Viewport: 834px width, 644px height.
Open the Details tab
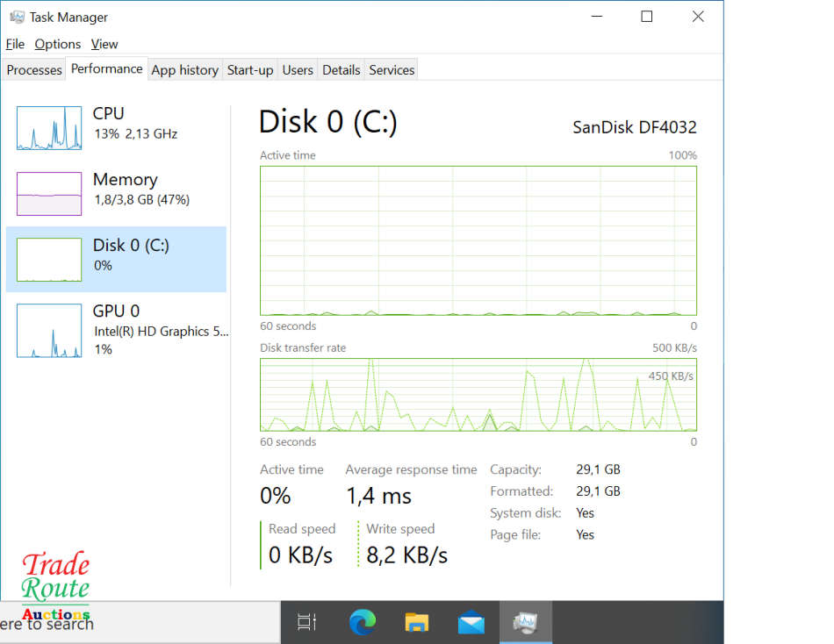pos(341,70)
